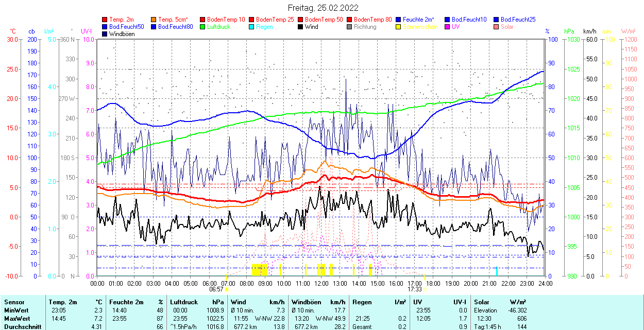This screenshot has width=644, height=330.
Task: Click the dark navy Windböen legend square
Action: (105, 34)
